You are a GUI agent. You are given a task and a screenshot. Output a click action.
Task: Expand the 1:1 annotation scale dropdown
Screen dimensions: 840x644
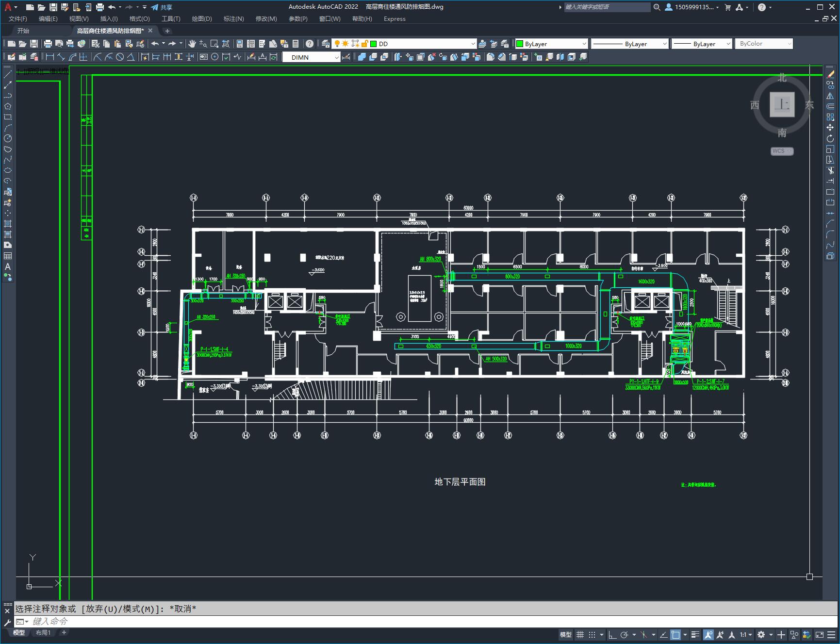point(746,634)
